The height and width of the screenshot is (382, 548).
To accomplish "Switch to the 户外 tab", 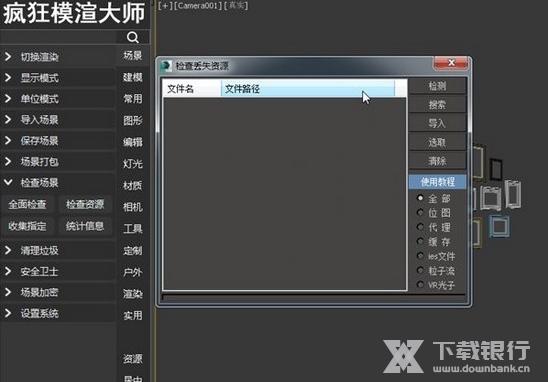I will click(133, 272).
